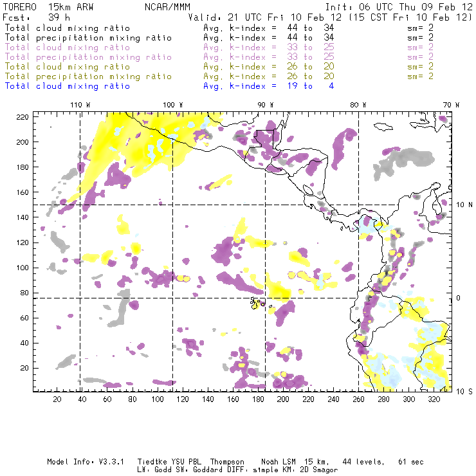Click the 'Thompson' microphysics label
This screenshot has height=476, width=476.
pos(227,462)
